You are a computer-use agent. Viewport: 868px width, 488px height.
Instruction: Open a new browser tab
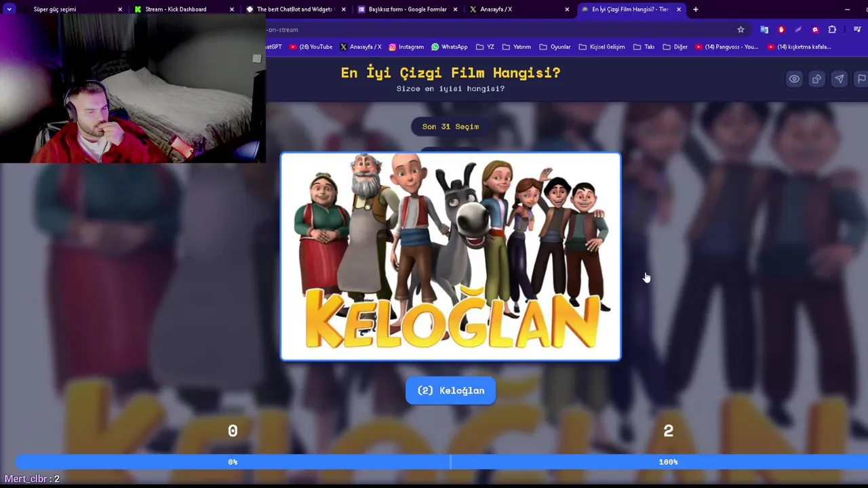[695, 9]
